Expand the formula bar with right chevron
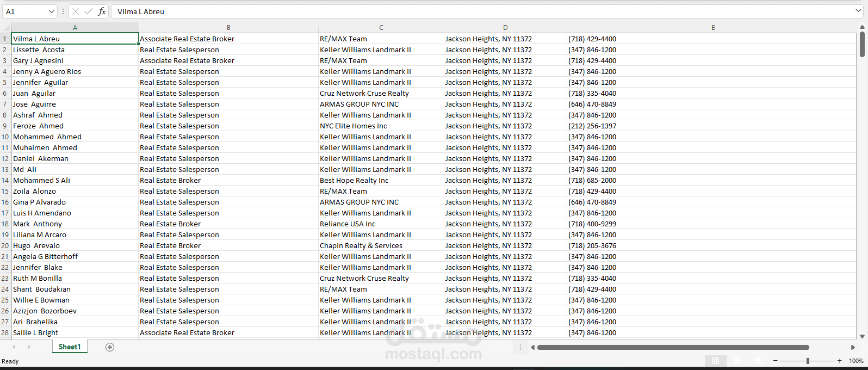Image resolution: width=868 pixels, height=370 pixels. pos(858,11)
